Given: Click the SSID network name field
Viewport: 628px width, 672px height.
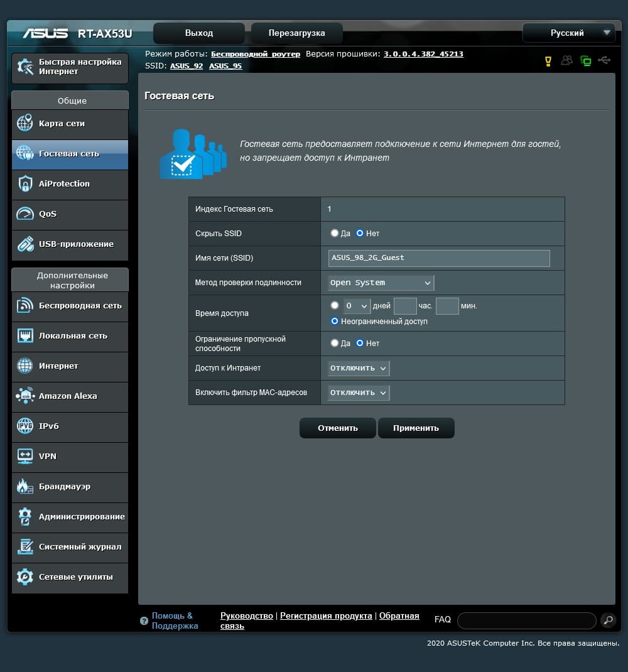Looking at the screenshot, I should (x=439, y=258).
